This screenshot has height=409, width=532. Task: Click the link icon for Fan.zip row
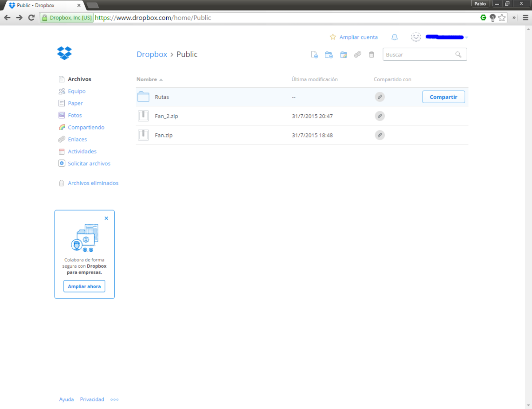click(x=379, y=135)
